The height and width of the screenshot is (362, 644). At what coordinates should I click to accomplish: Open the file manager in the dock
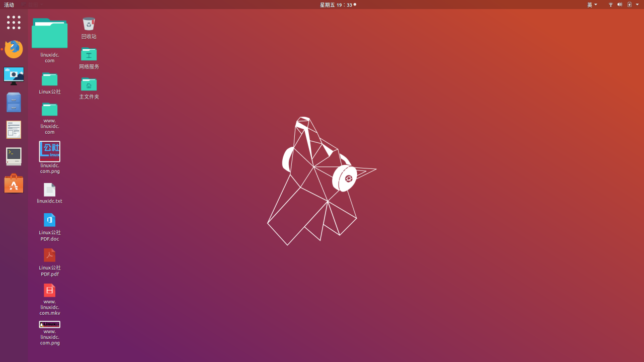point(14,102)
